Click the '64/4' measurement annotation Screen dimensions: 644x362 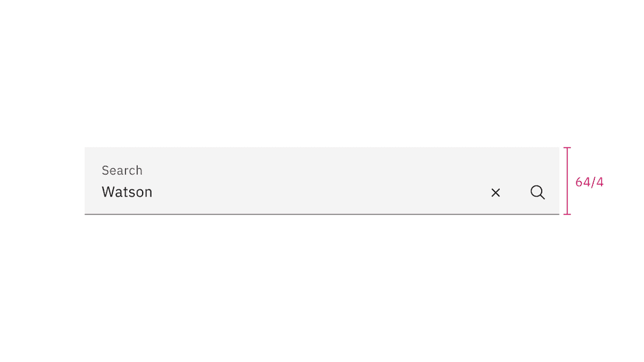click(589, 181)
